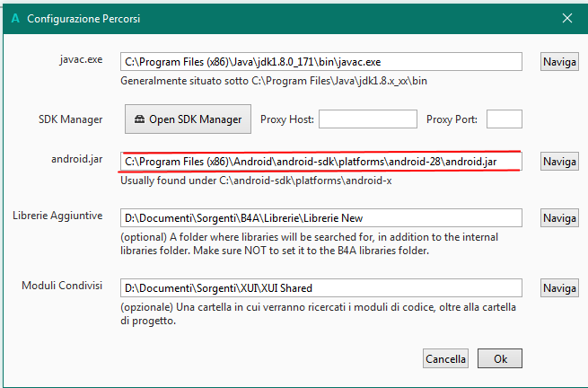
Task: Browse for javac.exe with its Naviga button
Action: point(558,62)
